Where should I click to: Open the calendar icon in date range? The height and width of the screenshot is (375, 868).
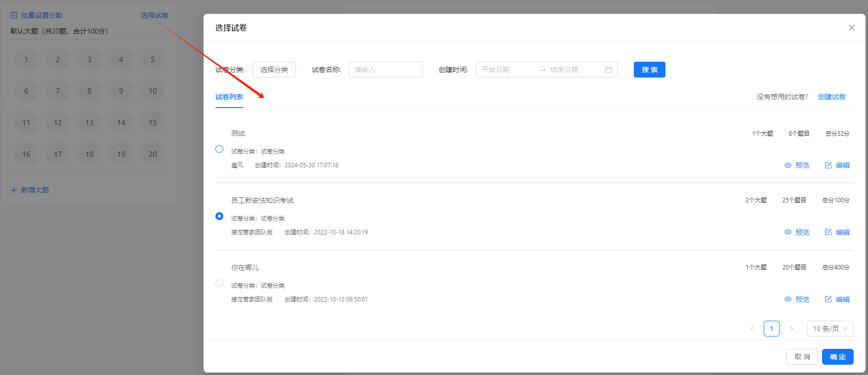609,70
